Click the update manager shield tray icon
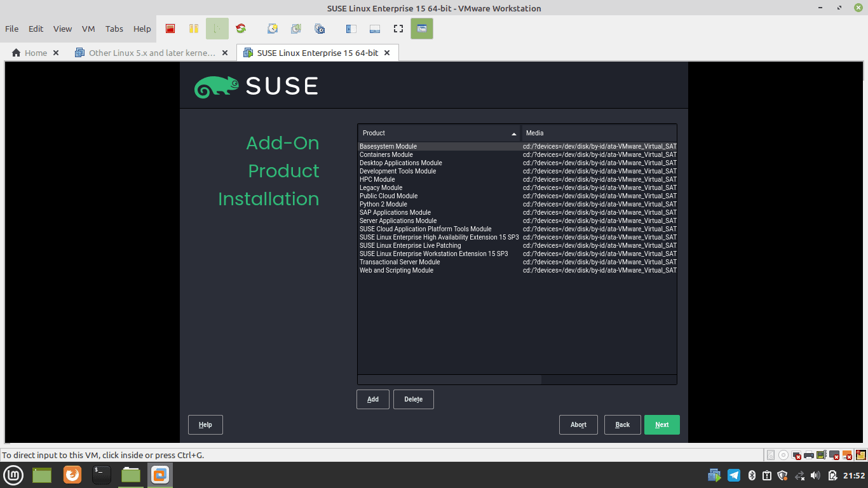 [782, 475]
